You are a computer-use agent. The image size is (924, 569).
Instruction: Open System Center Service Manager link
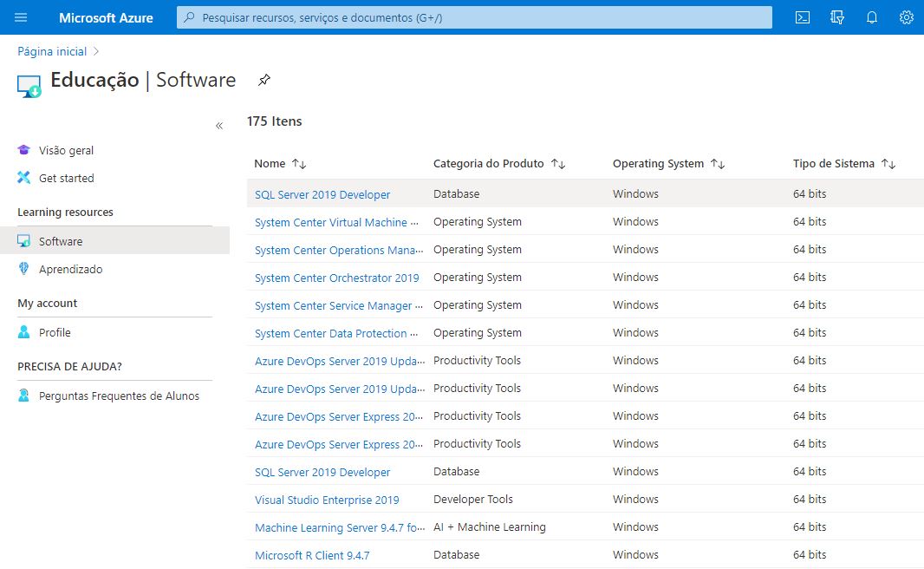[x=339, y=305]
